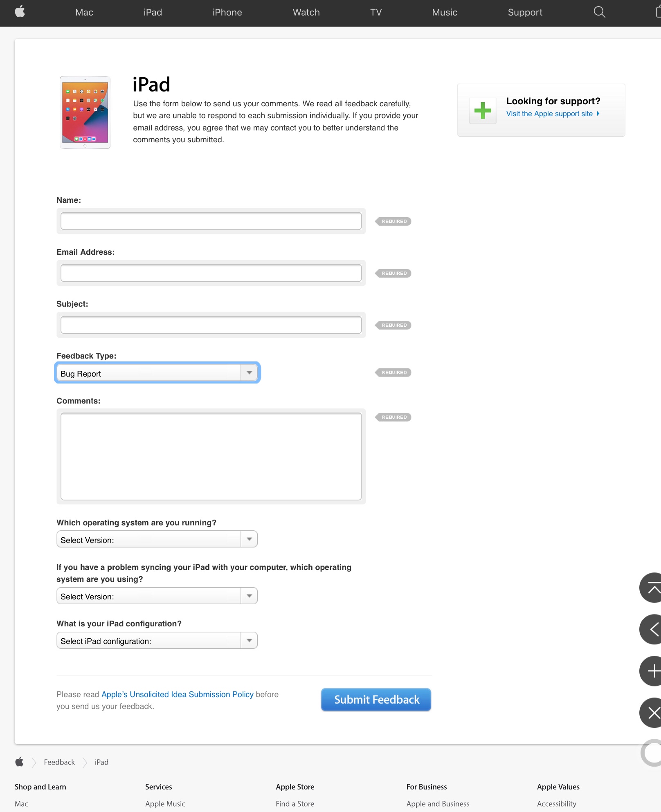Image resolution: width=661 pixels, height=812 pixels.
Task: Open the Feedback Type dropdown
Action: [x=157, y=373]
